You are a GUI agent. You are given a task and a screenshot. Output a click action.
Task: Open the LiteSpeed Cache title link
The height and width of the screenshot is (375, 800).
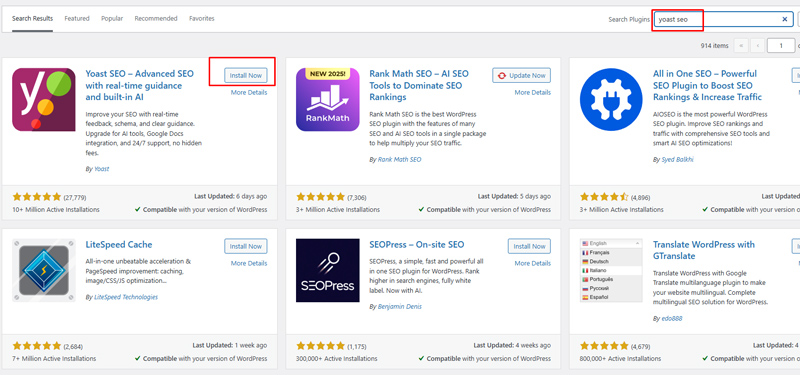click(x=119, y=245)
